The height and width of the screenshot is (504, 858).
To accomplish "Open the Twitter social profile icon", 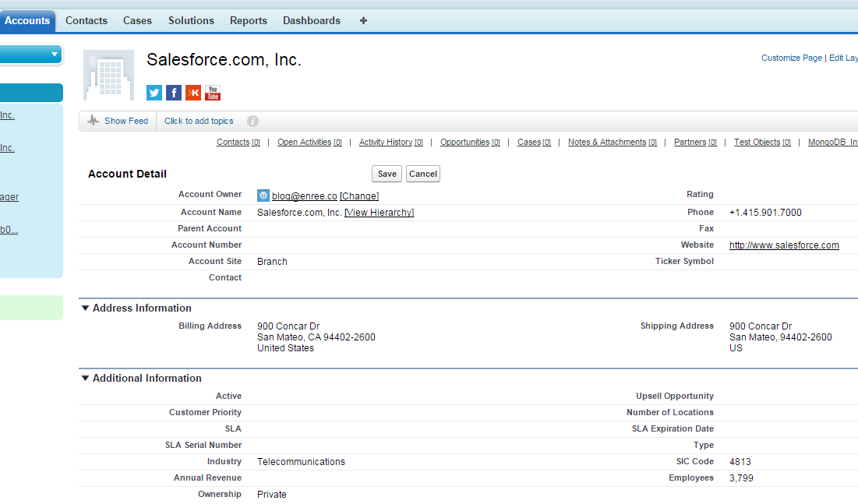I will 154,93.
